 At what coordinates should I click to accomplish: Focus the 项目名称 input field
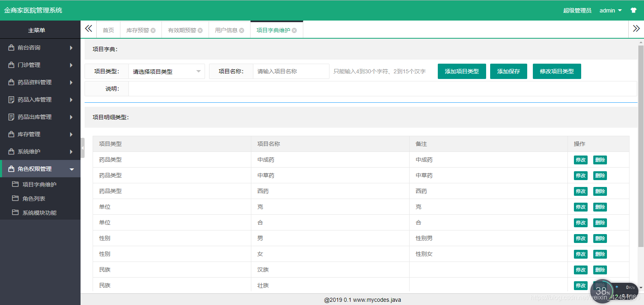(x=291, y=71)
